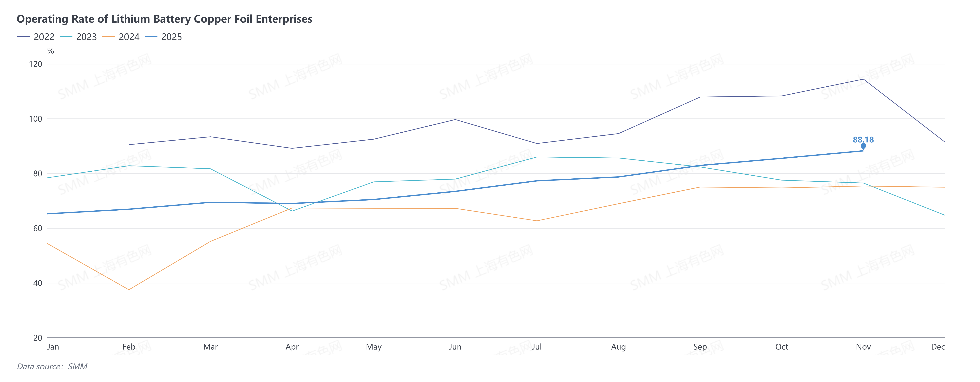Screen dimensions: 980x382
Task: Hide the 2023 series via legend label
Action: coord(86,37)
